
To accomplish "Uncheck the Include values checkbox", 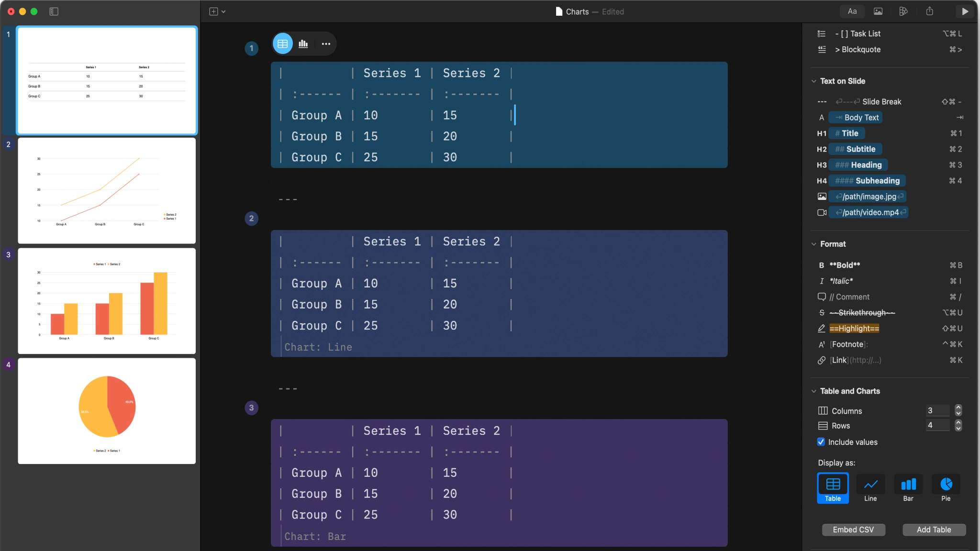I will (x=821, y=442).
